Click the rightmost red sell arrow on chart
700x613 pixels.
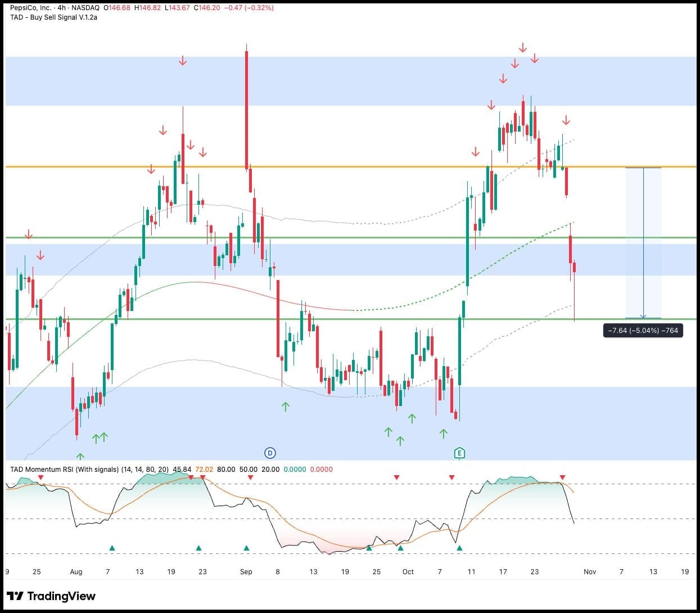point(566,120)
